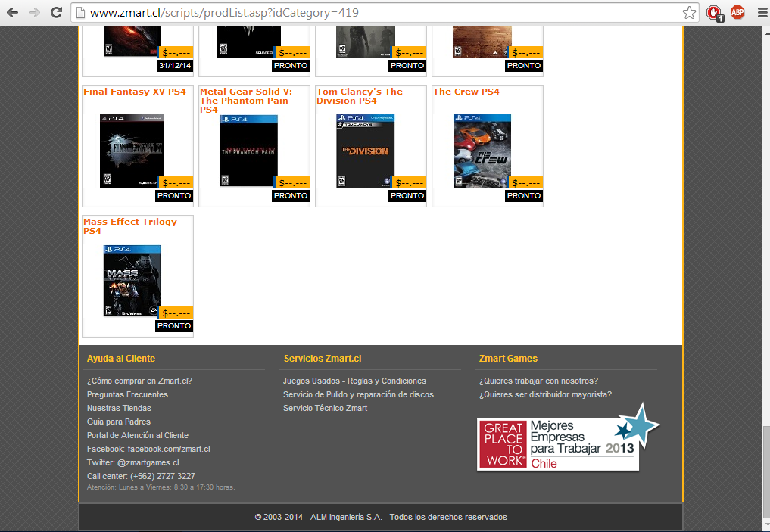Open the Preguntas Frecuentes link

pos(127,394)
